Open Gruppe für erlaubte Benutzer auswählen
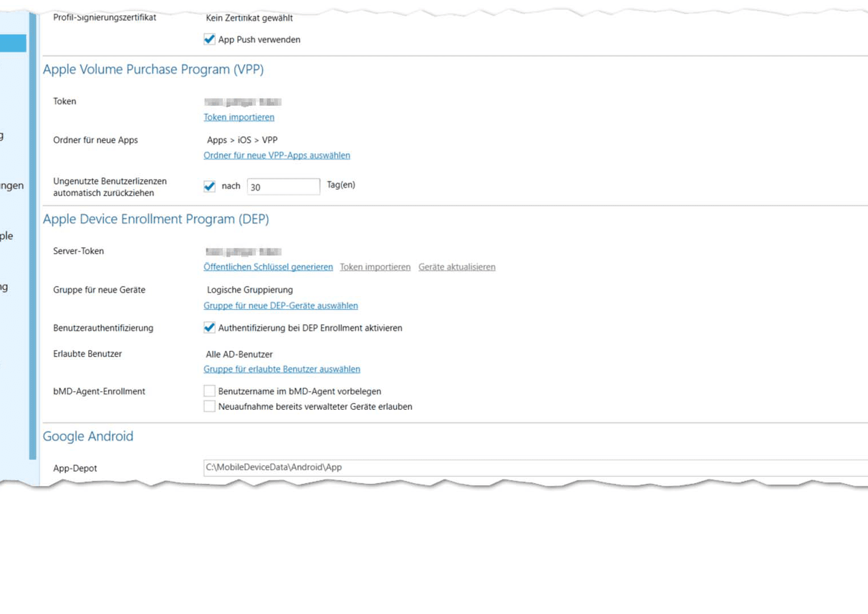 (282, 369)
